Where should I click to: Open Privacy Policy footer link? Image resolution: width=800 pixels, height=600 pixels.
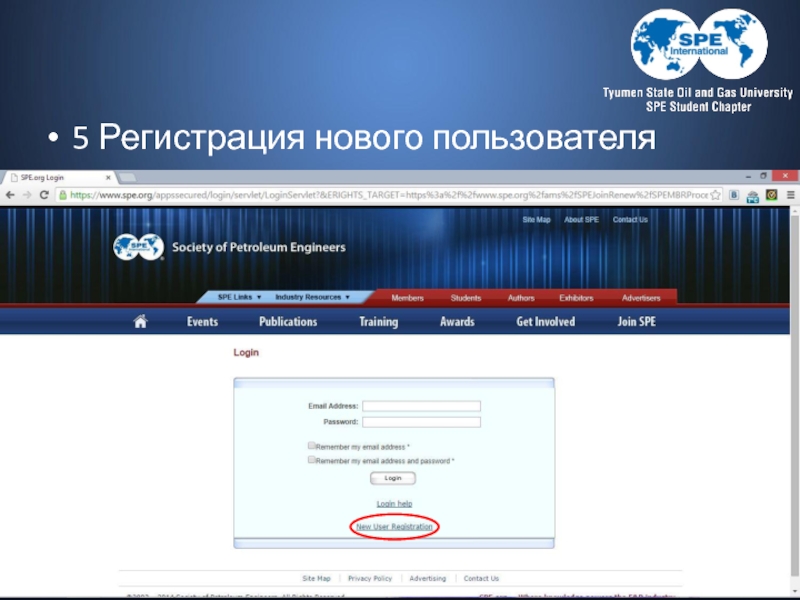(370, 578)
